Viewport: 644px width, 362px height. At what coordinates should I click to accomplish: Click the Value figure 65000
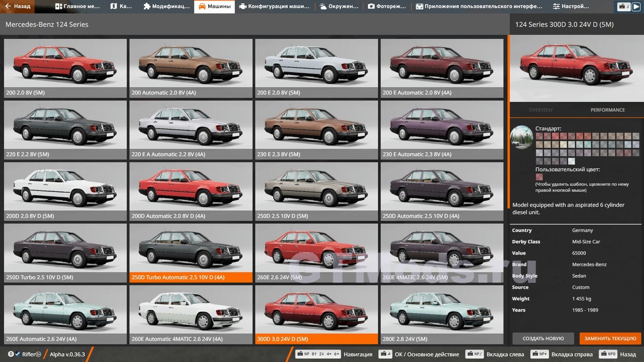coord(579,253)
